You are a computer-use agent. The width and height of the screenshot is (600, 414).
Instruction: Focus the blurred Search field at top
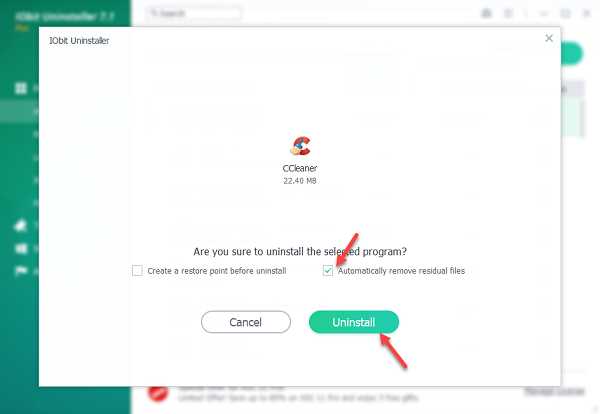[194, 13]
